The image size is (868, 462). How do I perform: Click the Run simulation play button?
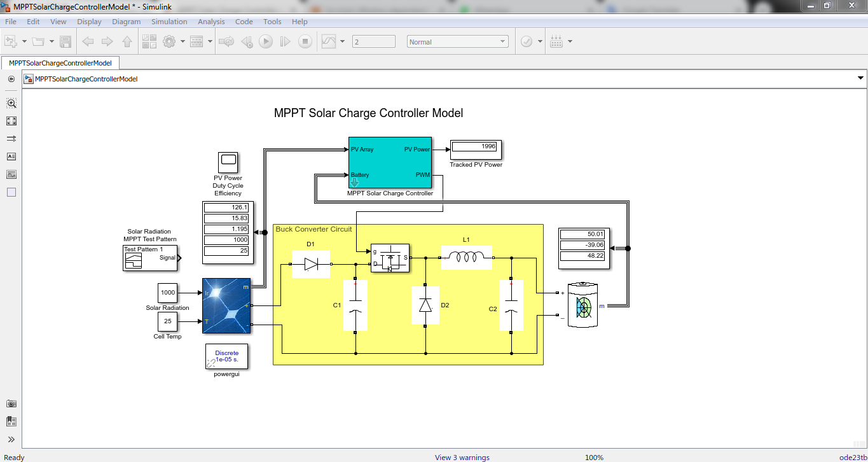click(266, 42)
